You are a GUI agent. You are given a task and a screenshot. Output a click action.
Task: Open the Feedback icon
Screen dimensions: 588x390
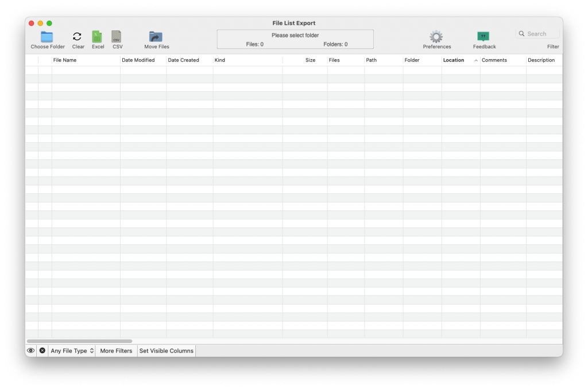[x=483, y=36]
